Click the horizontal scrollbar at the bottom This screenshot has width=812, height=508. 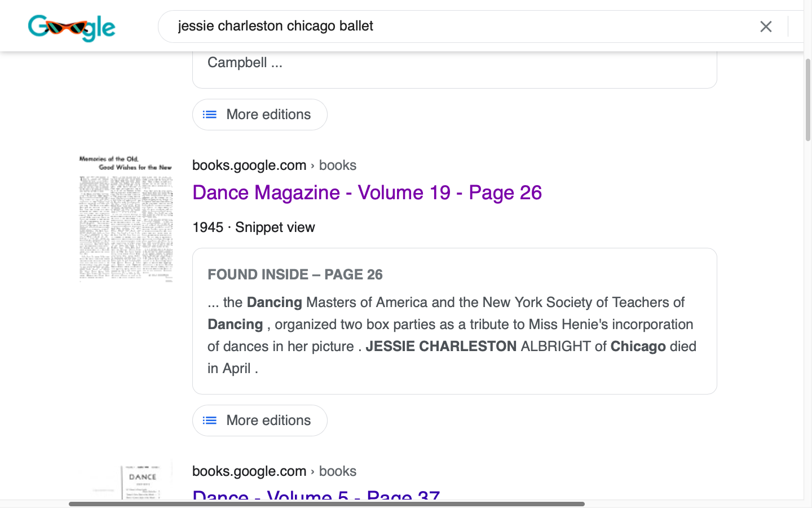coord(326,503)
